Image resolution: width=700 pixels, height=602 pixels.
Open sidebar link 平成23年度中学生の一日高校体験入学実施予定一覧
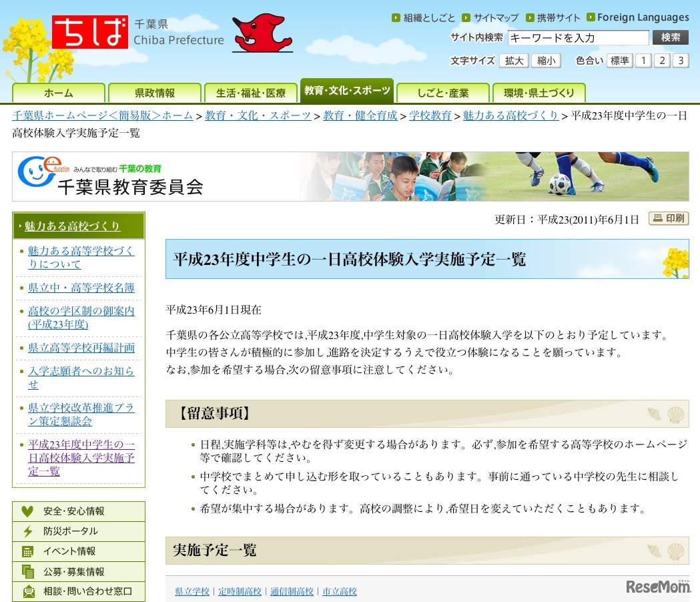coord(81,458)
